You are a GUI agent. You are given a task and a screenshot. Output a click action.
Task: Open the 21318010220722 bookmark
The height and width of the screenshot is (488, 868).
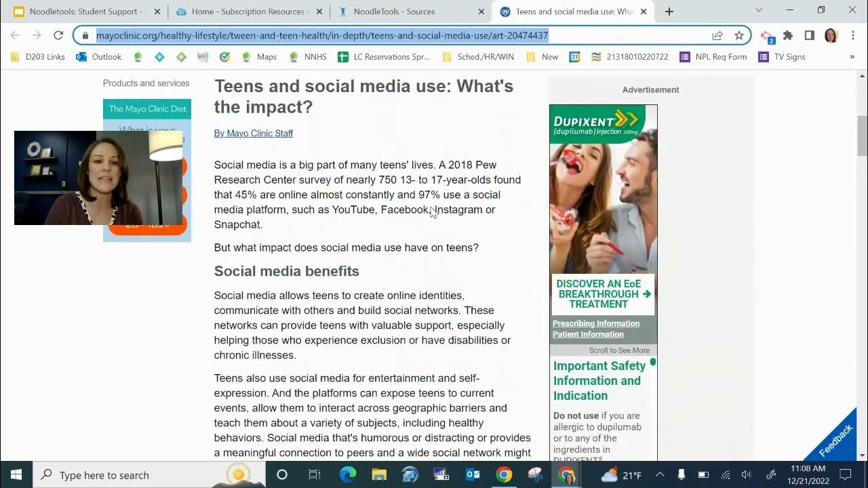[x=630, y=57]
